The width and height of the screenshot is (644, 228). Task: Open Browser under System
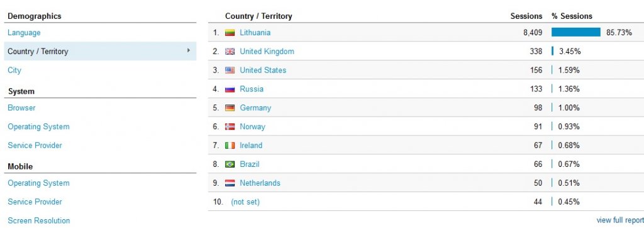(22, 108)
